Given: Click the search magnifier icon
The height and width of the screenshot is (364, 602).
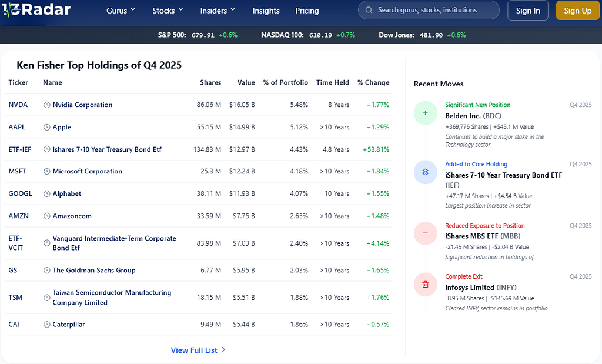Looking at the screenshot, I should [369, 11].
